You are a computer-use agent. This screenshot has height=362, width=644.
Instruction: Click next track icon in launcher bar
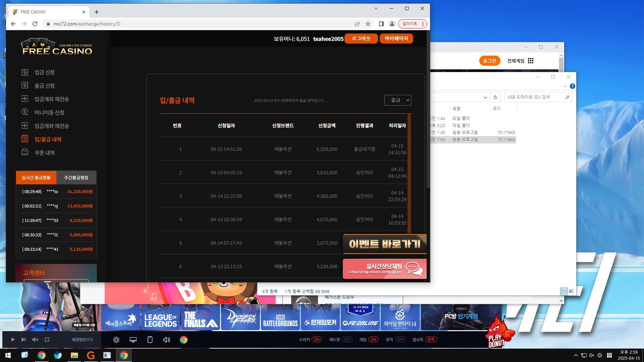(23, 340)
